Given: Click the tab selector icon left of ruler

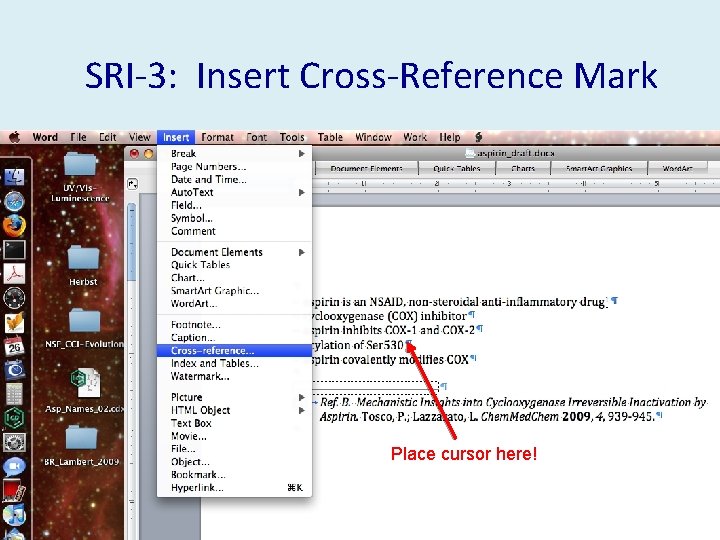Looking at the screenshot, I should [133, 184].
